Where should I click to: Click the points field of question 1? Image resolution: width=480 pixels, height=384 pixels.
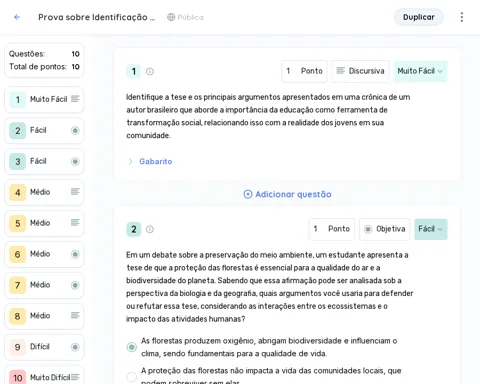[304, 71]
